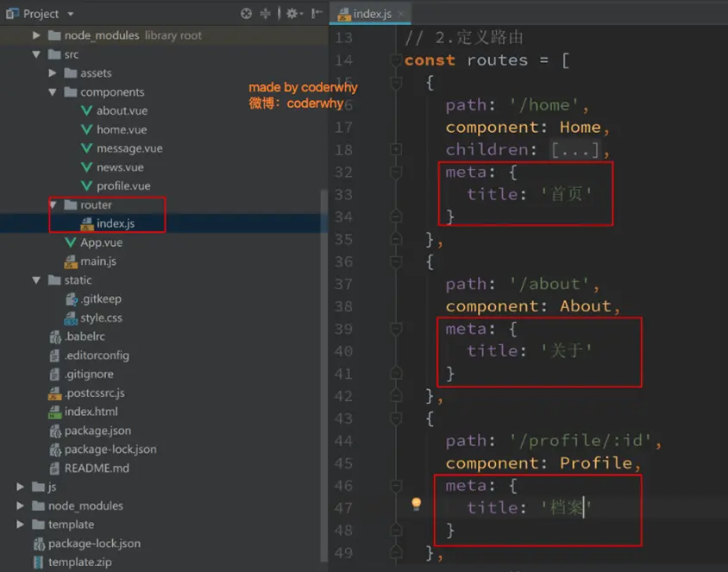Open README.md file
The image size is (728, 572).
point(97,468)
